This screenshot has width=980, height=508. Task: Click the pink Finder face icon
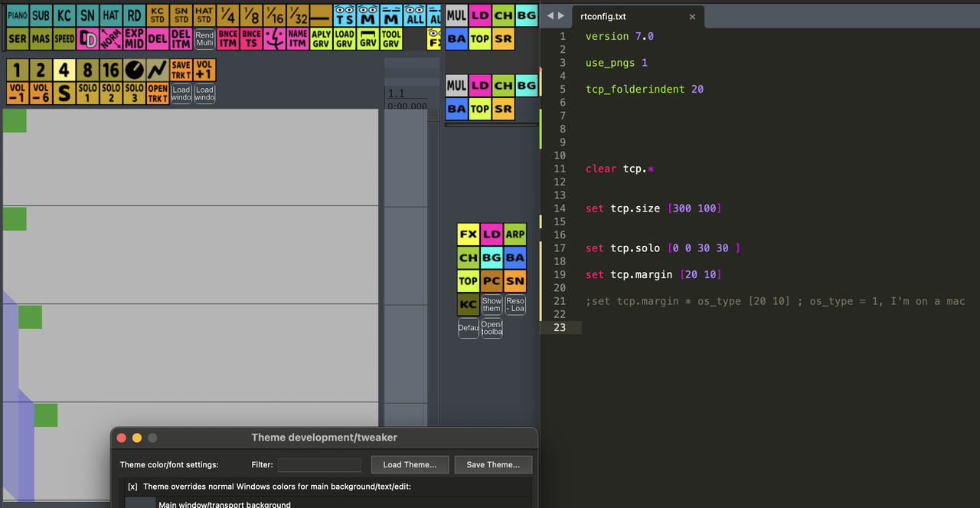pos(274,38)
